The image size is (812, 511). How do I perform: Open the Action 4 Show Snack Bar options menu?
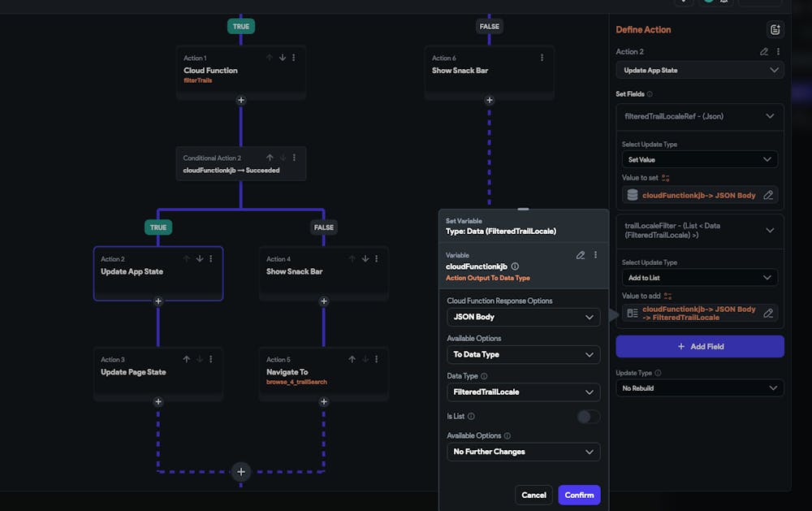coord(377,258)
